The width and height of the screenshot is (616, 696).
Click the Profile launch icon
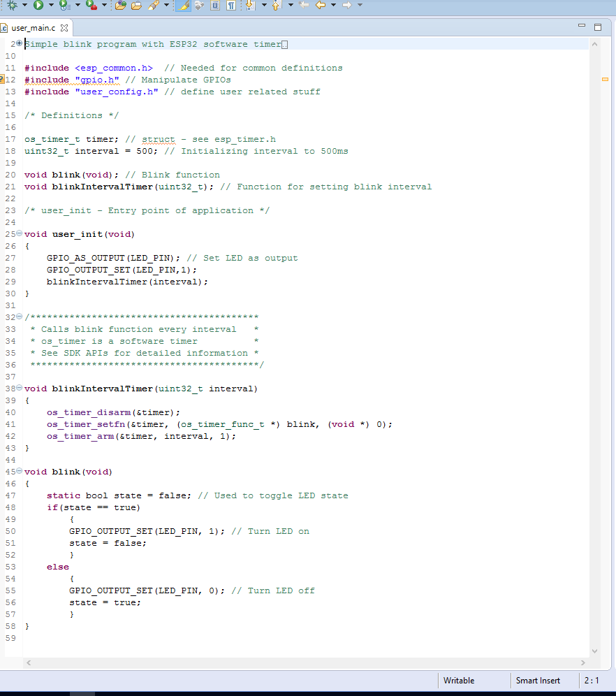click(x=64, y=6)
